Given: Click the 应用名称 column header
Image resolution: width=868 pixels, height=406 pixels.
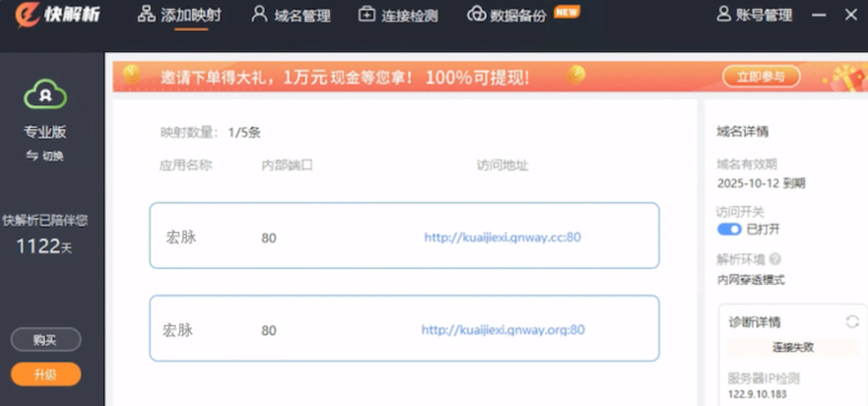Looking at the screenshot, I should 185,165.
